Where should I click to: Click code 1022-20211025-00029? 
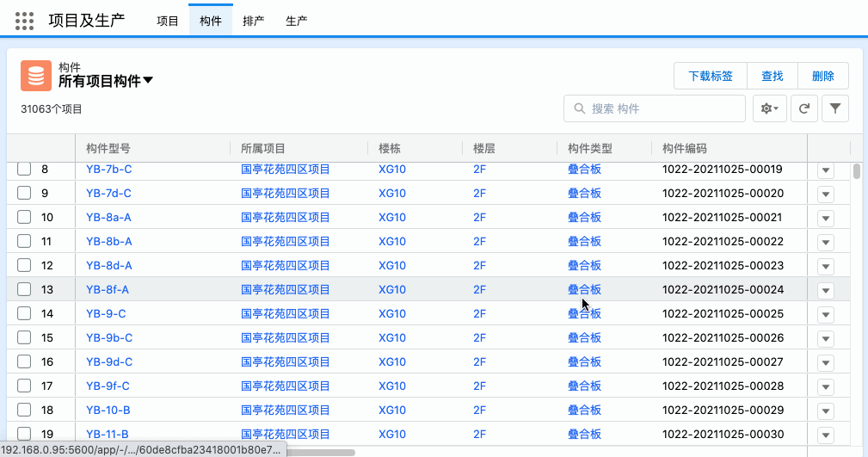(x=723, y=410)
